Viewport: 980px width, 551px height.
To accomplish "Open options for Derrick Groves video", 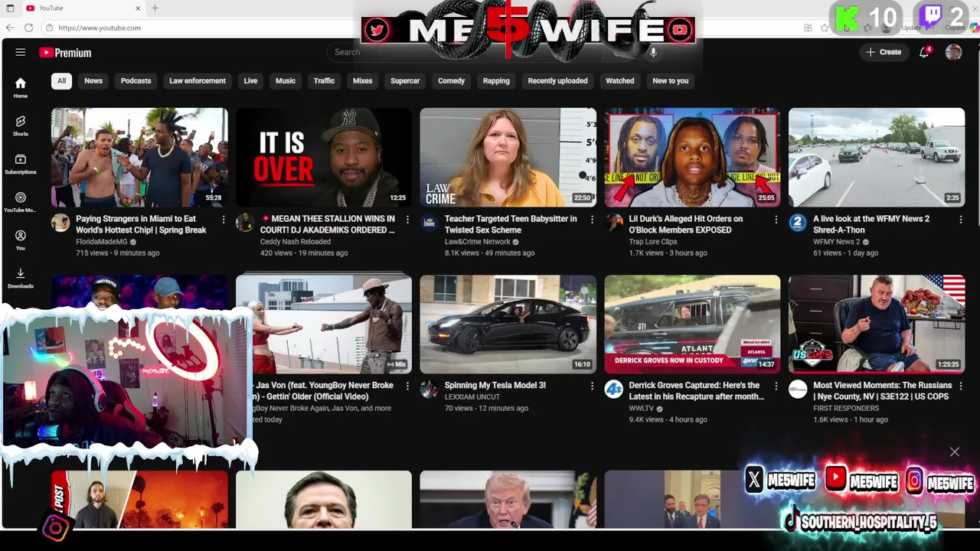I will (x=776, y=386).
